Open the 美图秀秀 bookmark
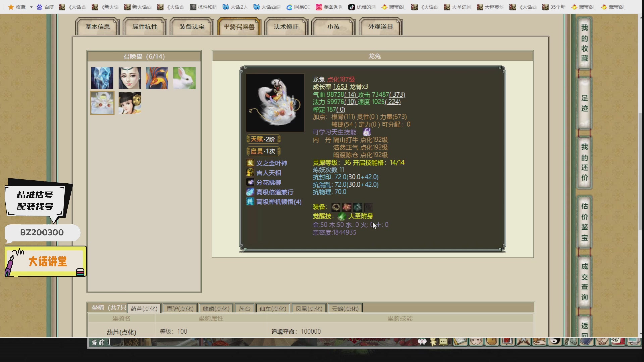The image size is (644, 362). click(x=329, y=7)
